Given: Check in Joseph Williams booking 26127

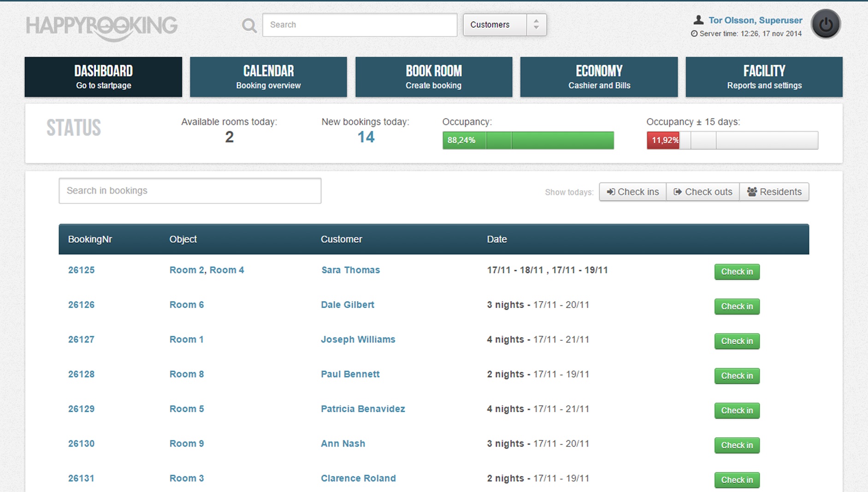Looking at the screenshot, I should click(x=737, y=341).
